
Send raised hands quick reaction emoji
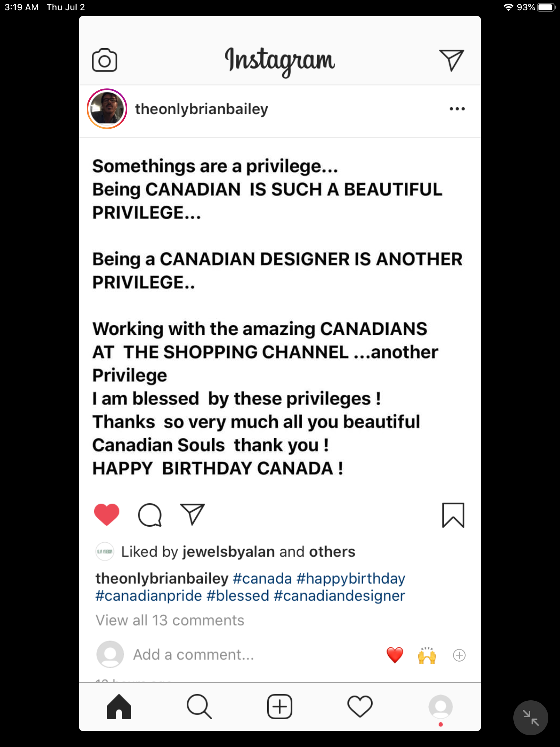(427, 655)
